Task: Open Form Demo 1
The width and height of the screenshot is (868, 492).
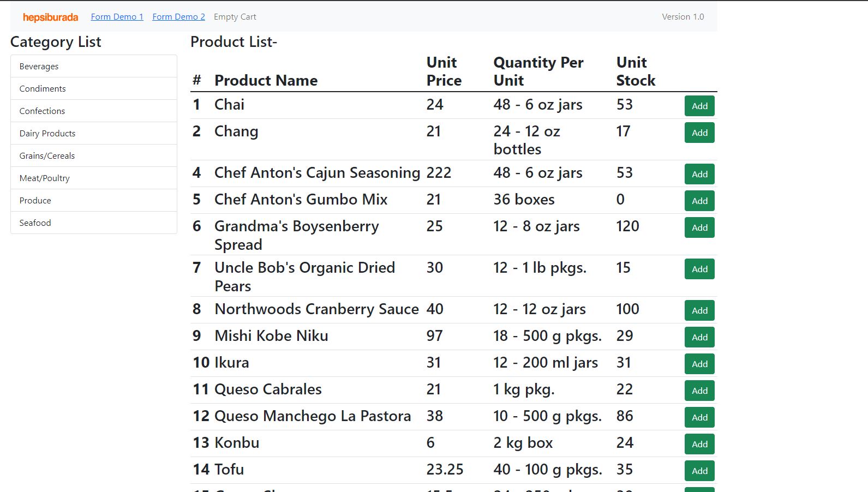Action: pyautogui.click(x=117, y=16)
